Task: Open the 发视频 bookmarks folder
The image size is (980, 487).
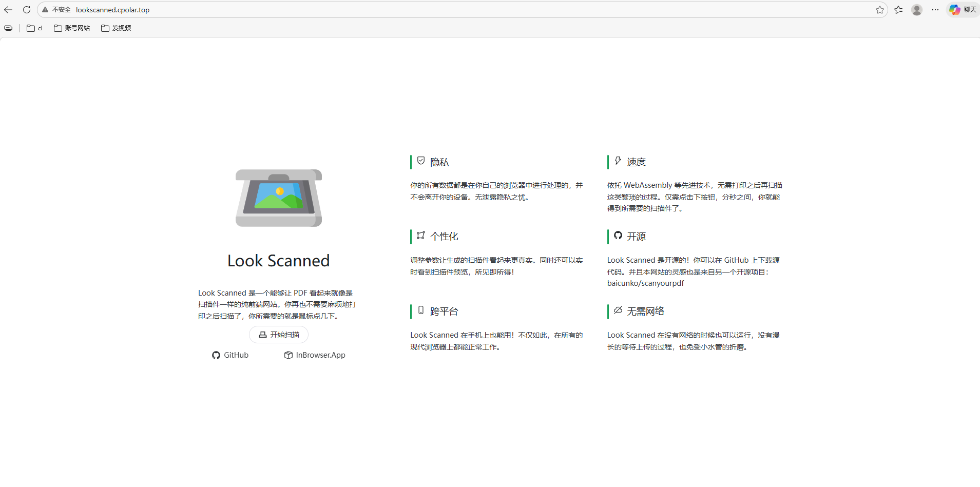Action: pos(116,28)
